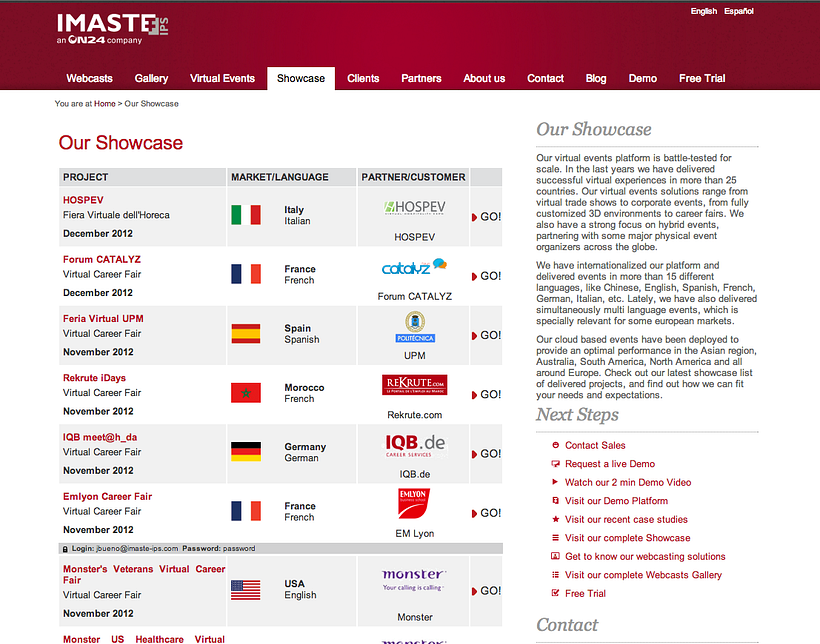
Task: Click Visit our recent case studies
Action: (x=626, y=519)
